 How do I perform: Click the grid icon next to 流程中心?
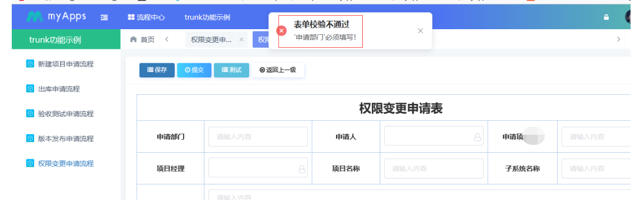131,17
